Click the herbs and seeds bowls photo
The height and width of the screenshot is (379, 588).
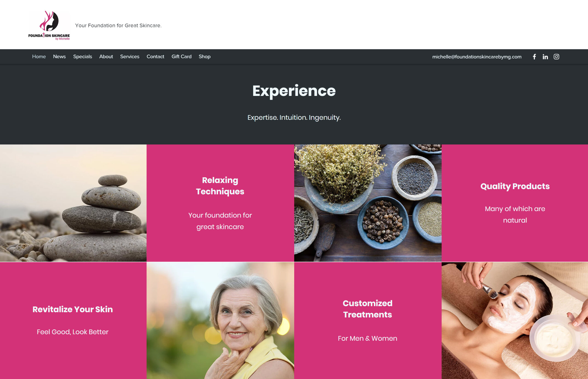click(368, 203)
